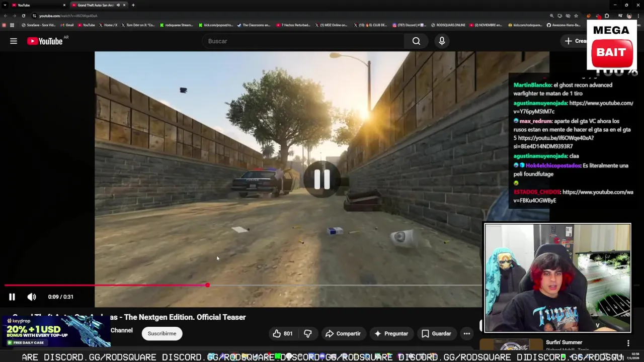Save video with Guardar button

pyautogui.click(x=436, y=333)
